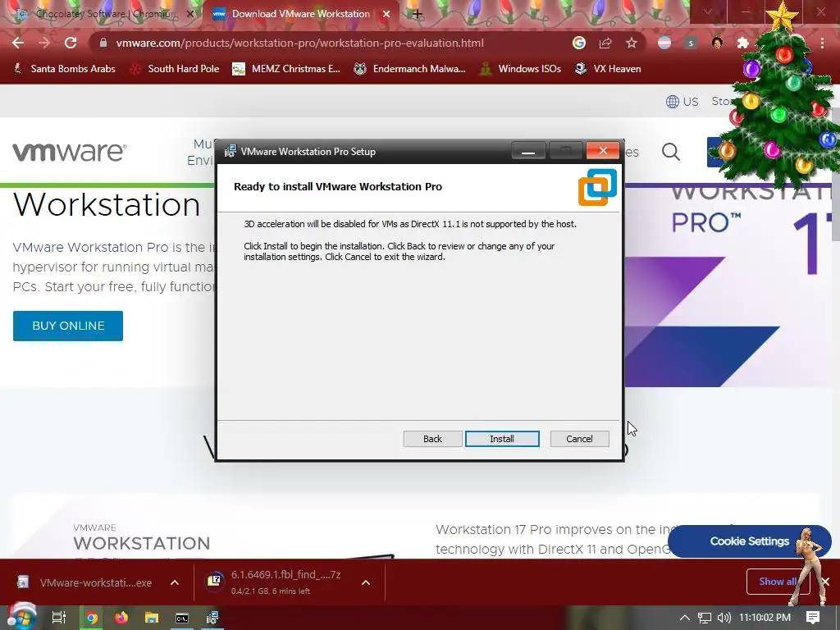Open the Extensions puzzle icon
The image size is (840, 630).
click(x=743, y=43)
